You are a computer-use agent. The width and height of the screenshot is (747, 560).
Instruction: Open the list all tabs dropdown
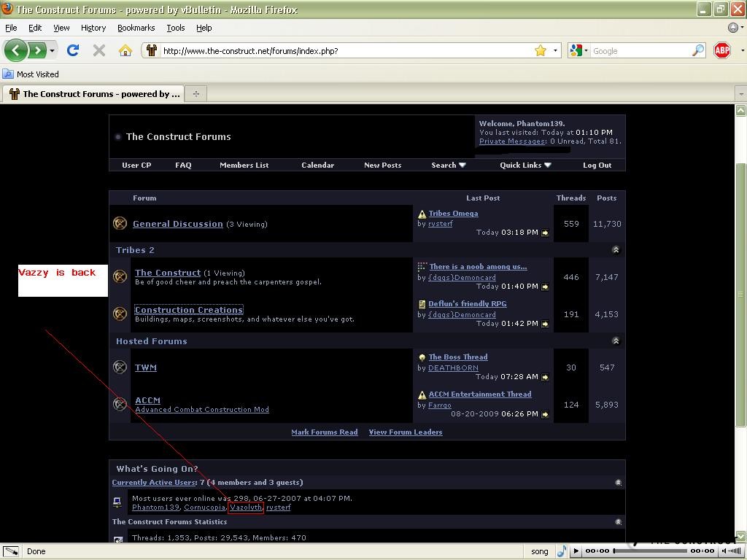(741, 94)
